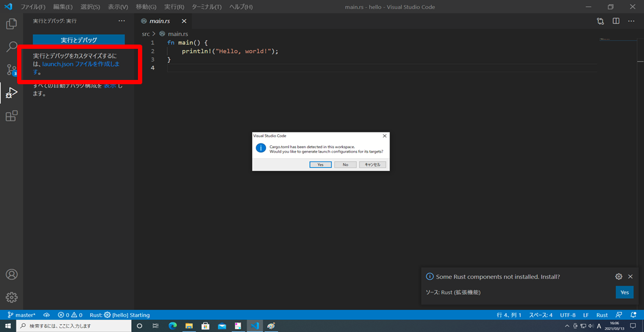
Task: Launch Microsoft Edge from the taskbar
Action: pyautogui.click(x=173, y=326)
